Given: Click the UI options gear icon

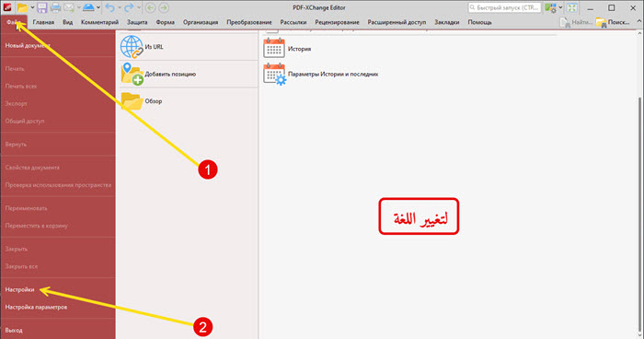Looking at the screenshot, I should (550, 7).
